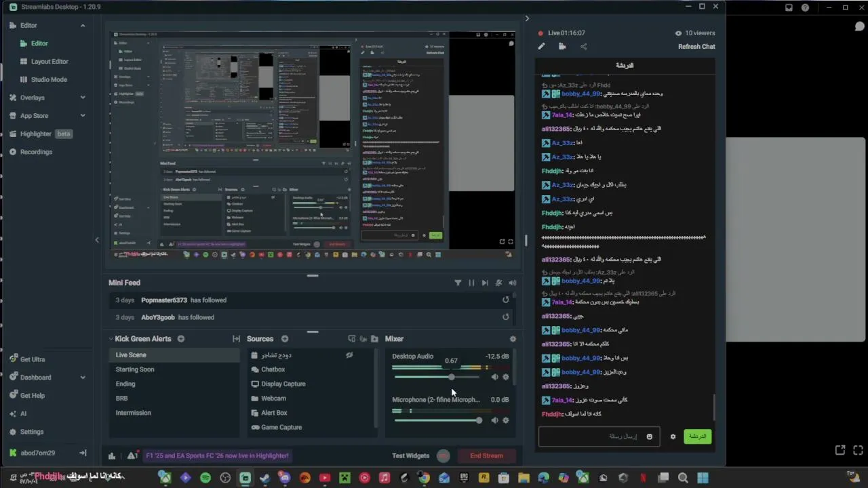Pause the Mini Feed alert queue
This screenshot has width=868, height=488.
[x=471, y=283]
